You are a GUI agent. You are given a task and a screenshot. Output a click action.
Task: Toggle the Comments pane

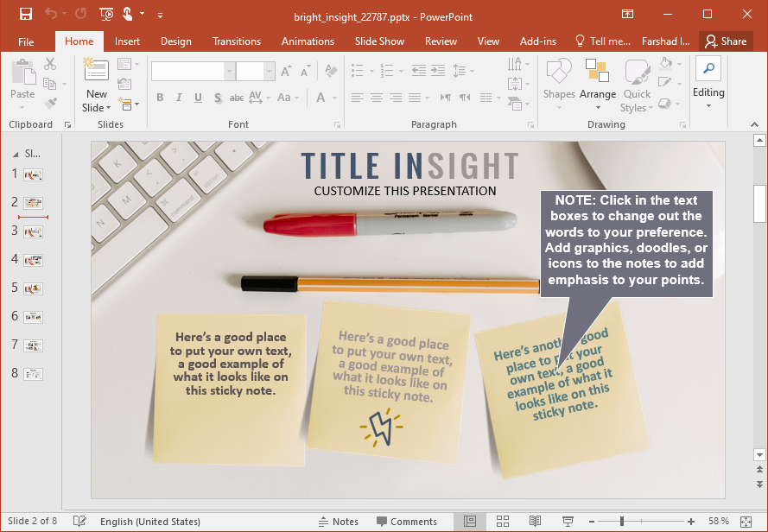pyautogui.click(x=406, y=522)
